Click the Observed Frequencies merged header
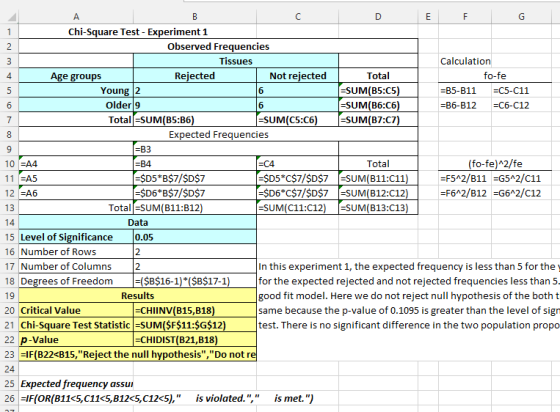 coord(218,46)
